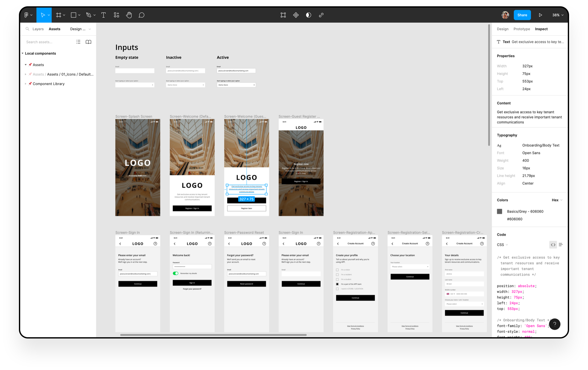Click the mask contrast icon
The image size is (588, 370).
(309, 15)
